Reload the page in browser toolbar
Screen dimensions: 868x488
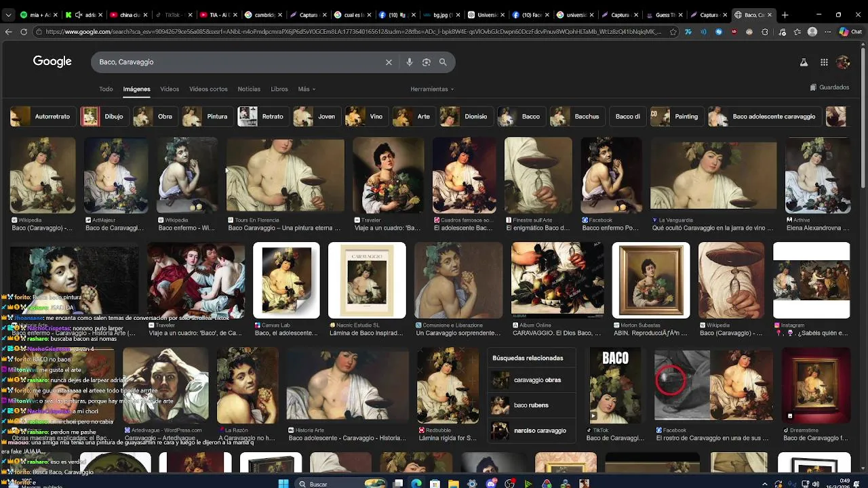pyautogui.click(x=24, y=32)
